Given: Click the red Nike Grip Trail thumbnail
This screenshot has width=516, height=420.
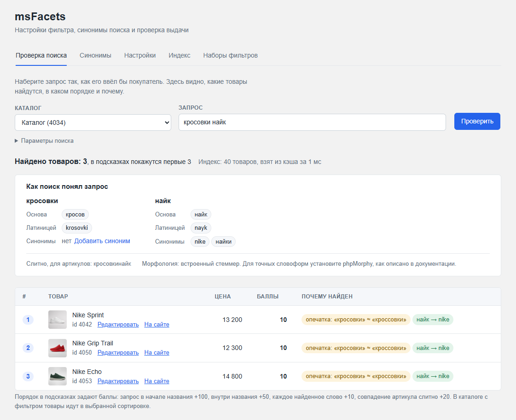Looking at the screenshot, I should point(58,348).
